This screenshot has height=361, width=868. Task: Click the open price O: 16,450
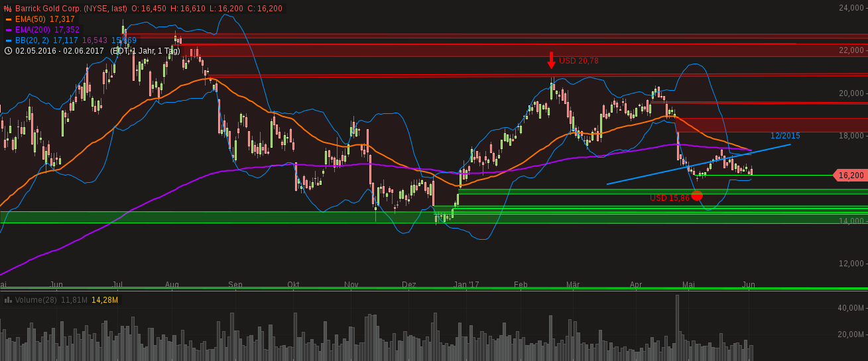[149, 9]
